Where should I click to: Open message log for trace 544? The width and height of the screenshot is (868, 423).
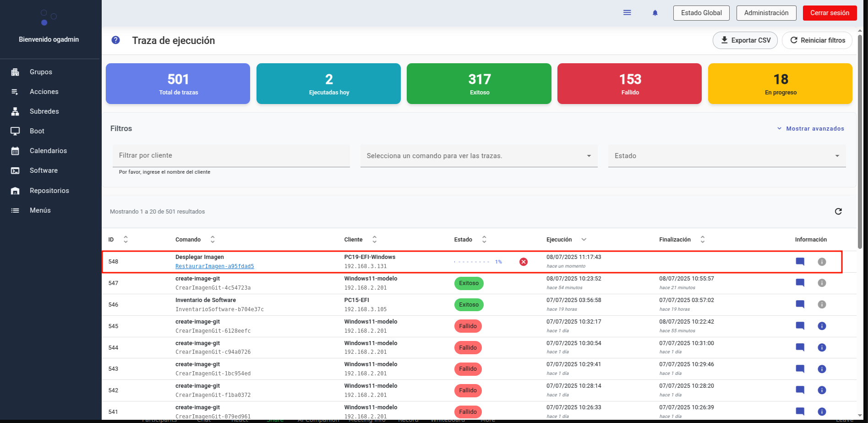(800, 347)
